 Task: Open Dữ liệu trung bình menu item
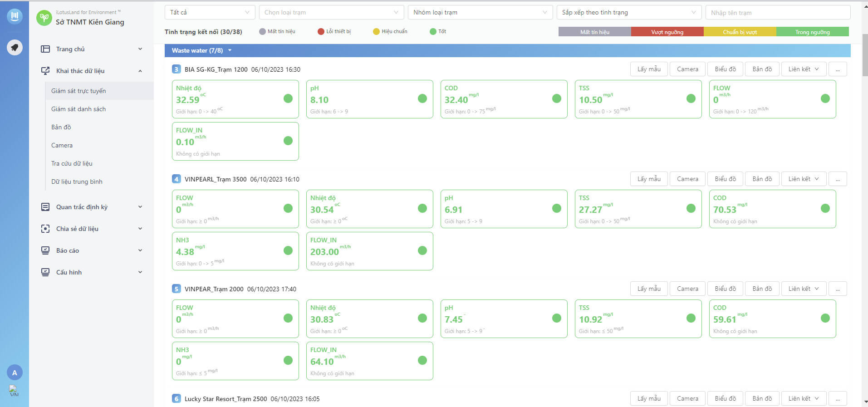99,181
